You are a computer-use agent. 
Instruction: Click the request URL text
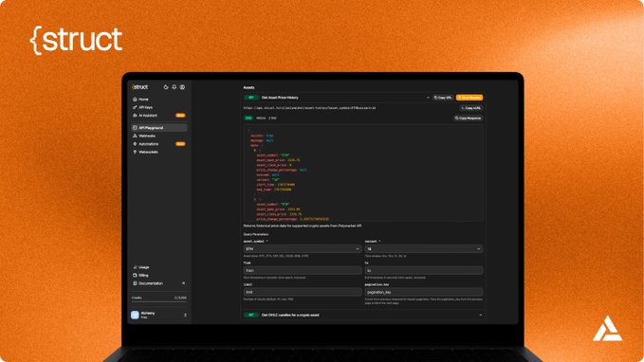(310, 108)
